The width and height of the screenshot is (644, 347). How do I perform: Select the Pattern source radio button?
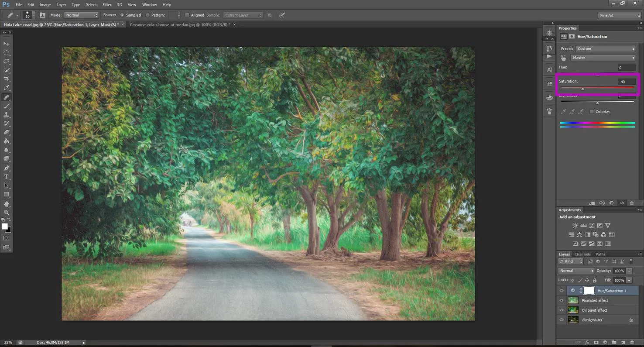coord(147,15)
